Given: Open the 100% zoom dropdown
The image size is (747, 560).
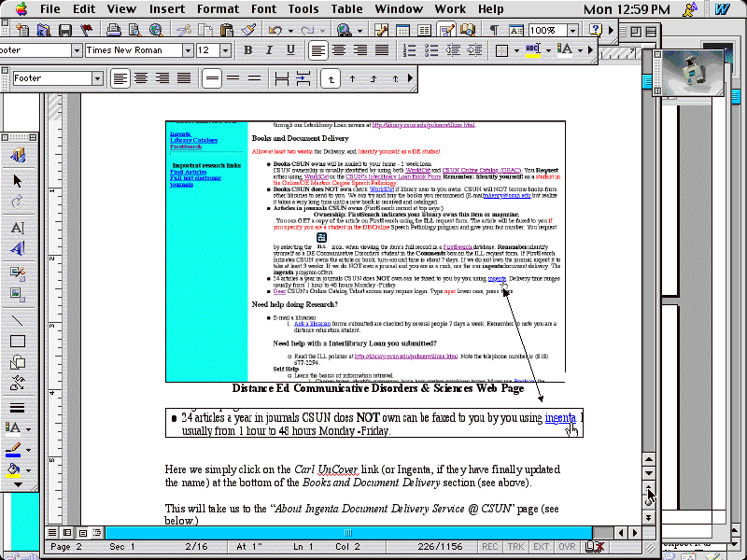Looking at the screenshot, I should 572,31.
